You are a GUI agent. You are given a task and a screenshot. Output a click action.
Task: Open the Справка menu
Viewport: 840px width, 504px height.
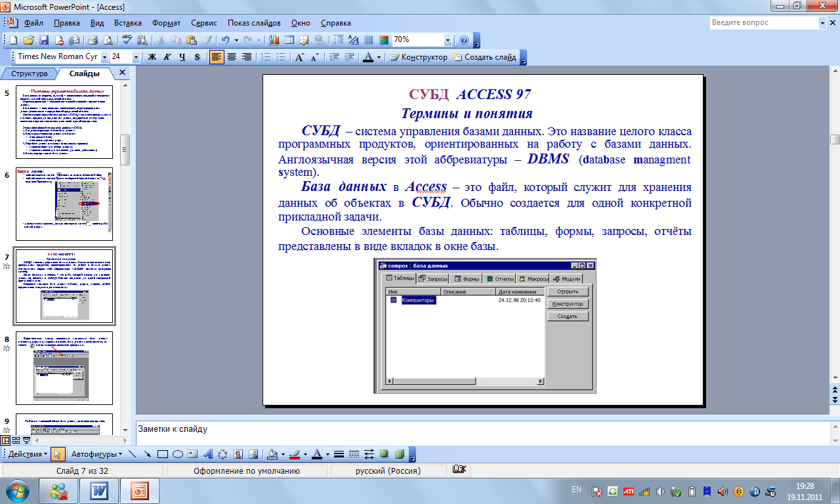coord(335,22)
